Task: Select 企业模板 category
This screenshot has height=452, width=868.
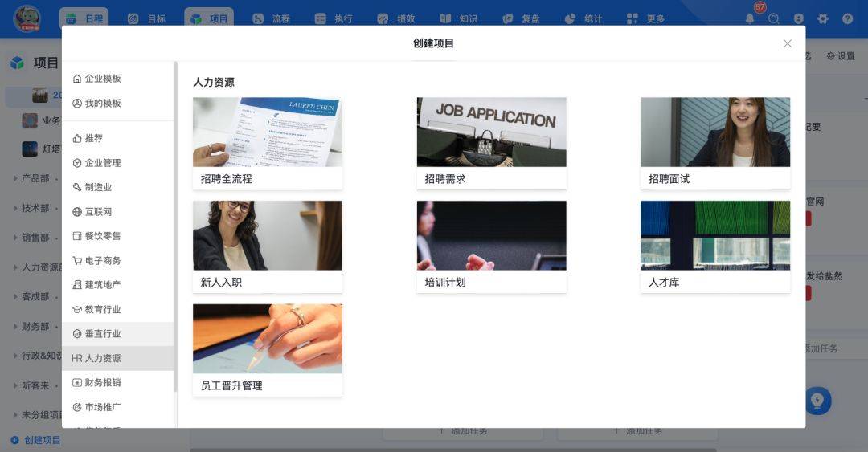Action: pos(117,79)
